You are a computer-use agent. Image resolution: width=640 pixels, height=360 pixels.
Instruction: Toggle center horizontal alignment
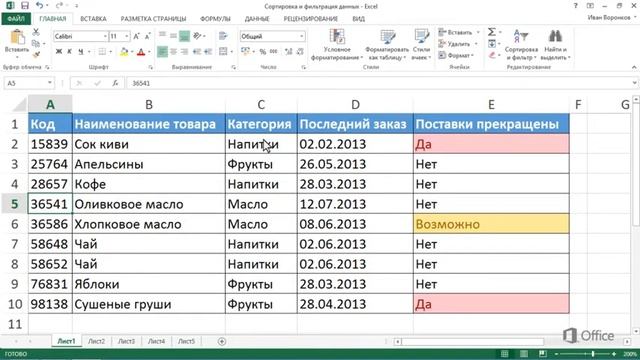(x=173, y=51)
